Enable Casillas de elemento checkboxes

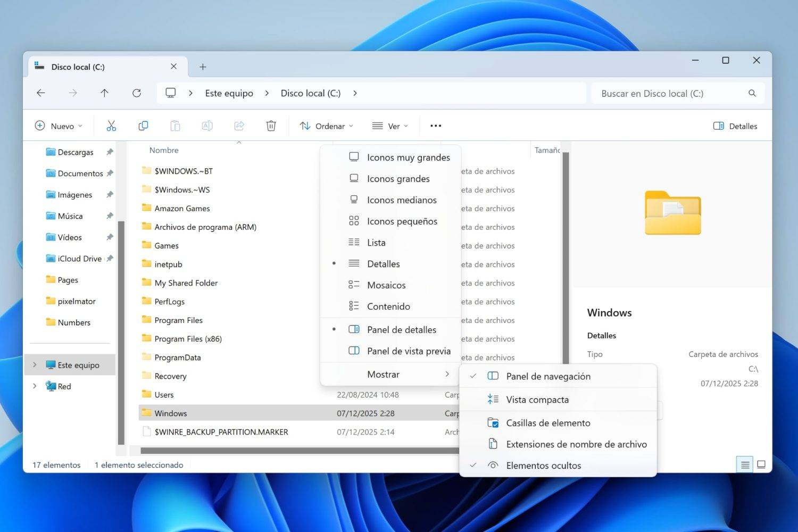pyautogui.click(x=558, y=423)
